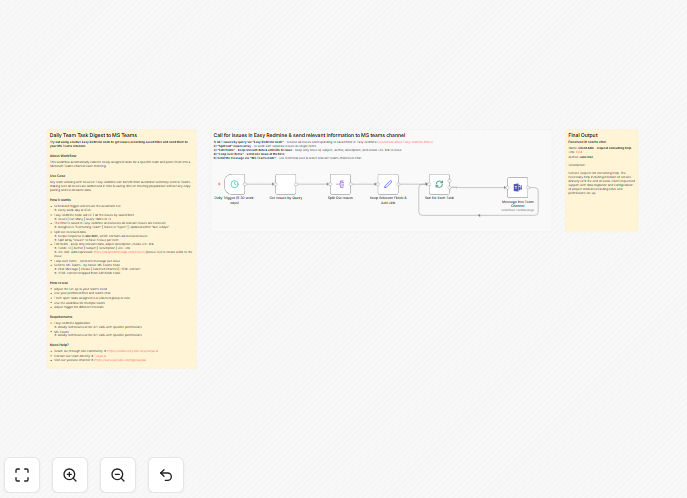Select the Final Output sticky note
The image size is (687, 498).
pyautogui.click(x=602, y=180)
